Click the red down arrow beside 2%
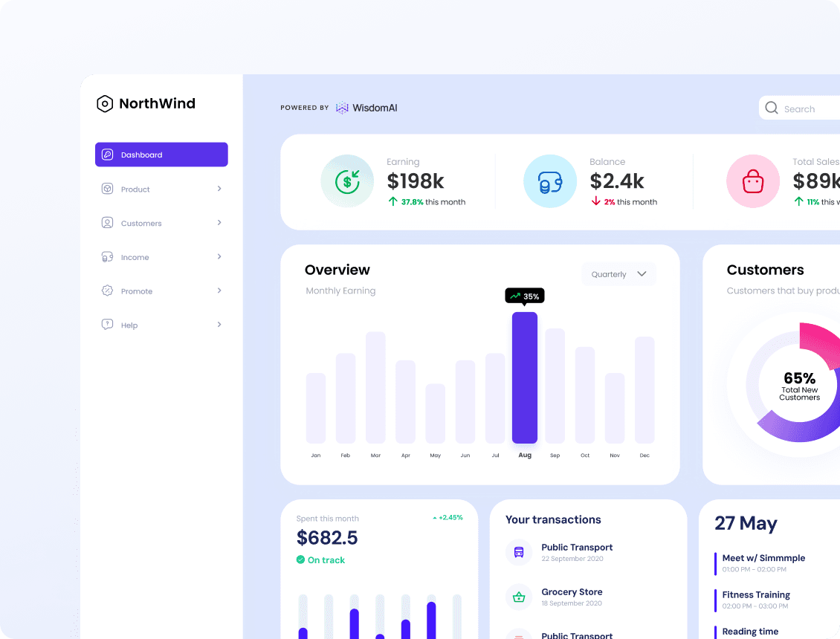Viewport: 840px width, 639px height. coord(595,201)
